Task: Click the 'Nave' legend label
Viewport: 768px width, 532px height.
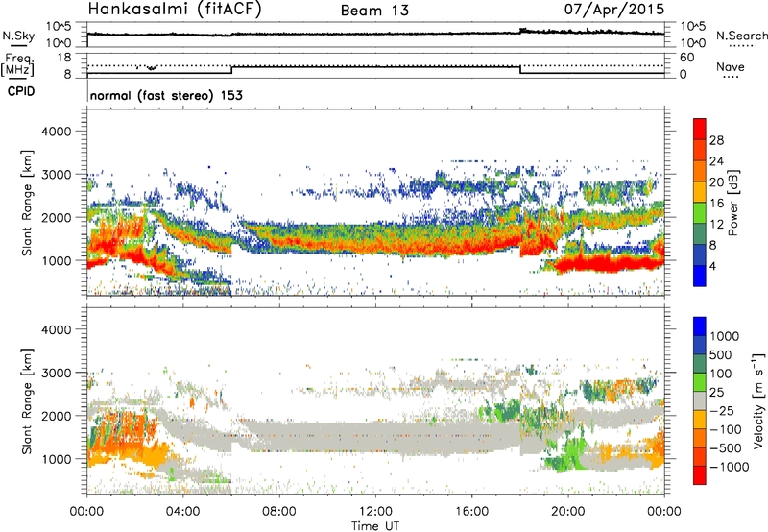Action: coord(731,66)
